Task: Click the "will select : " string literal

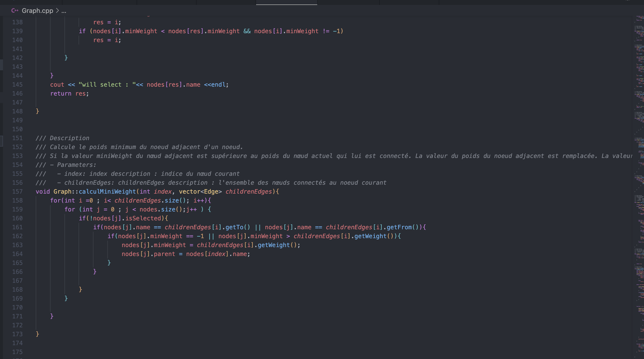Action: click(x=107, y=85)
